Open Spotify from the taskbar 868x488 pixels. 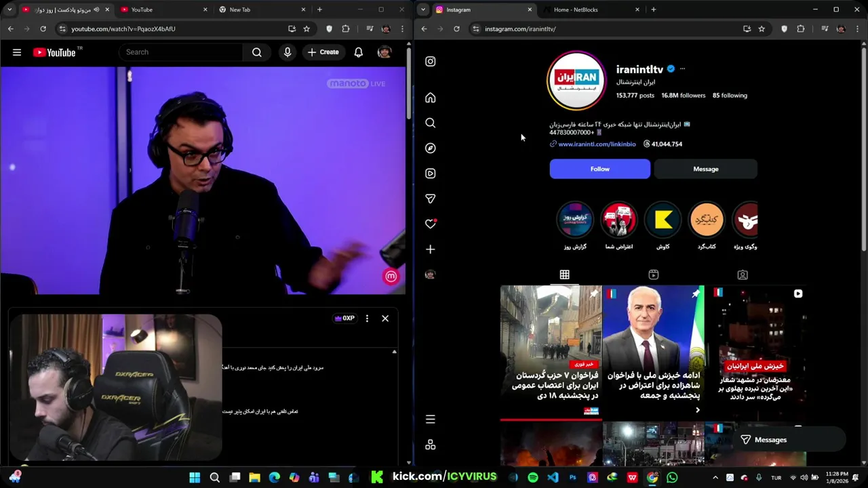click(533, 477)
